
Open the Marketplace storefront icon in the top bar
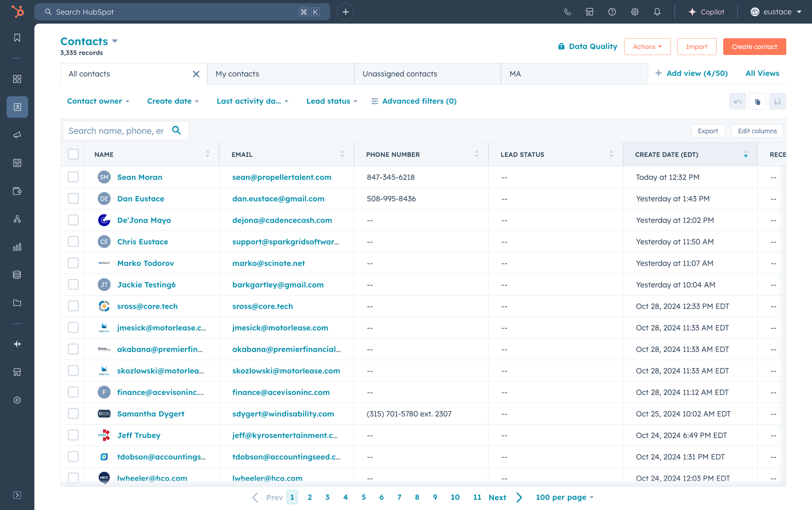click(589, 12)
